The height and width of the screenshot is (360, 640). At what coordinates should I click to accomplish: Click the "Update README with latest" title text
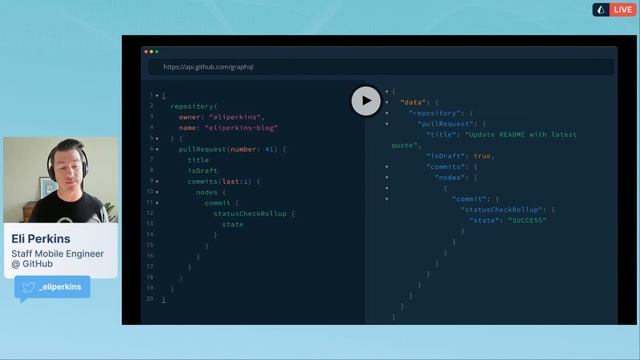tap(521, 135)
